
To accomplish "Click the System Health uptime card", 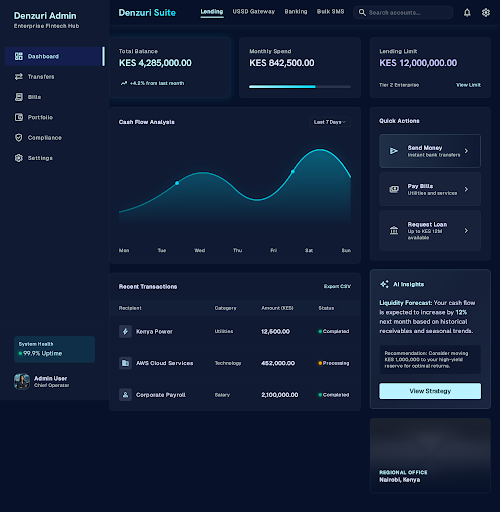I will (x=54, y=349).
